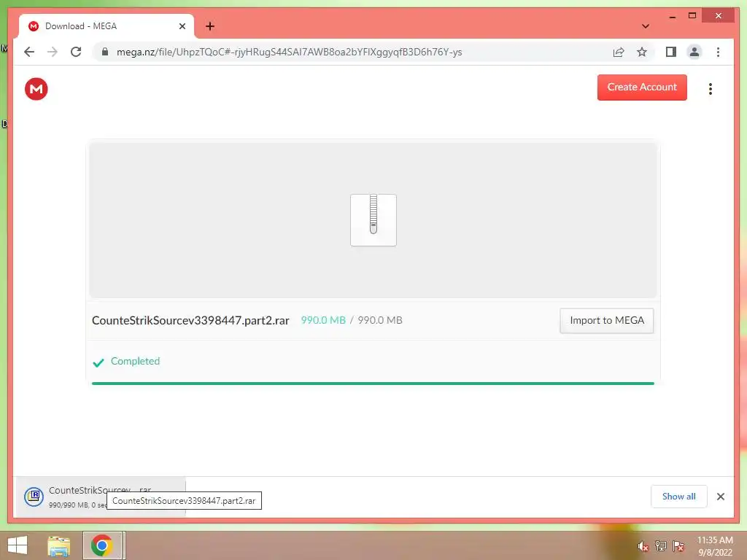Minimize the Chrome window

(672, 16)
